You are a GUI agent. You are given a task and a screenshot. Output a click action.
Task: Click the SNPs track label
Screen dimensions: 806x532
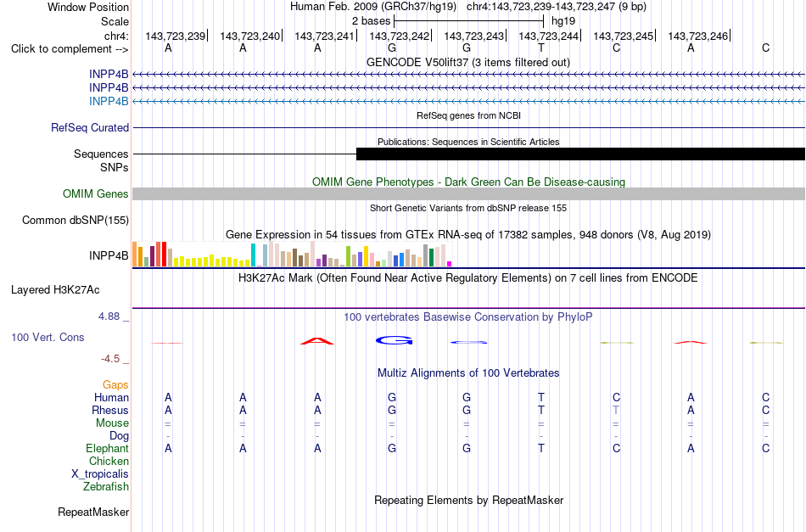pos(115,167)
